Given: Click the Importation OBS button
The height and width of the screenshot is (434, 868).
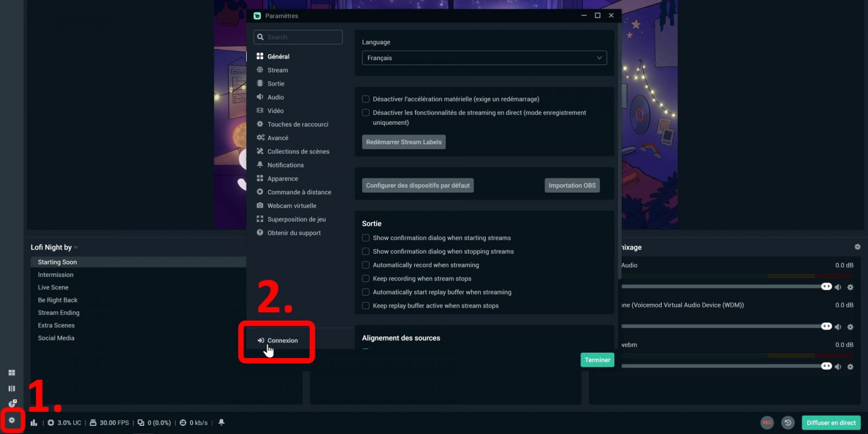Looking at the screenshot, I should [572, 186].
